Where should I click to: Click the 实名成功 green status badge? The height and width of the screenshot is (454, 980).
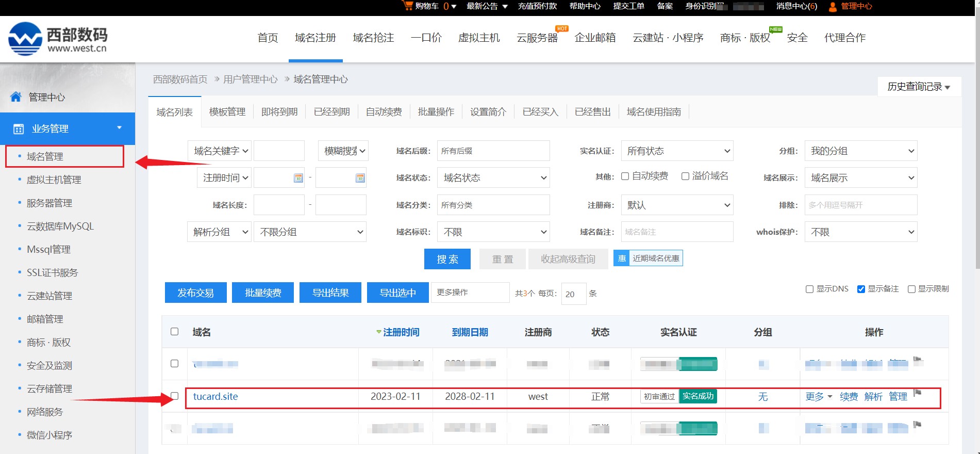point(697,396)
